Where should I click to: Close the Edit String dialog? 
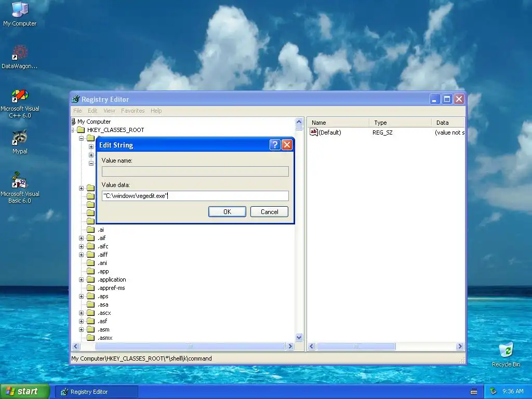click(287, 145)
